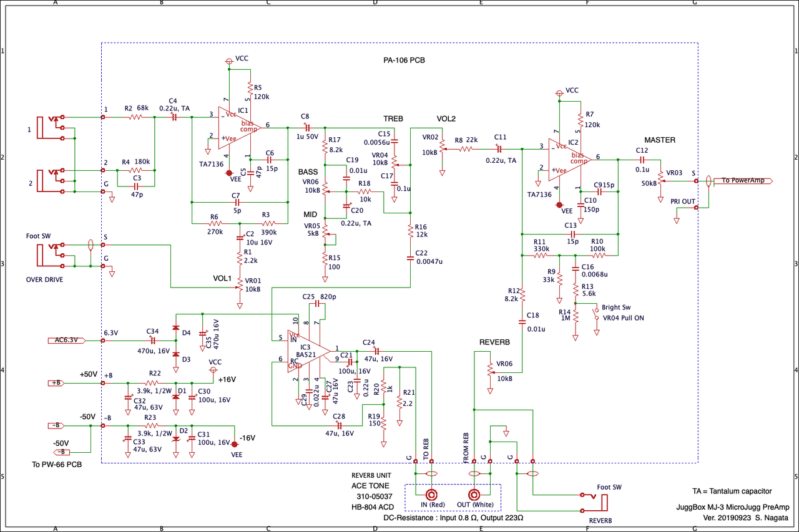Screen dimensions: 799x532
Task: Click the R6 270k resistor label
Action: (214, 223)
